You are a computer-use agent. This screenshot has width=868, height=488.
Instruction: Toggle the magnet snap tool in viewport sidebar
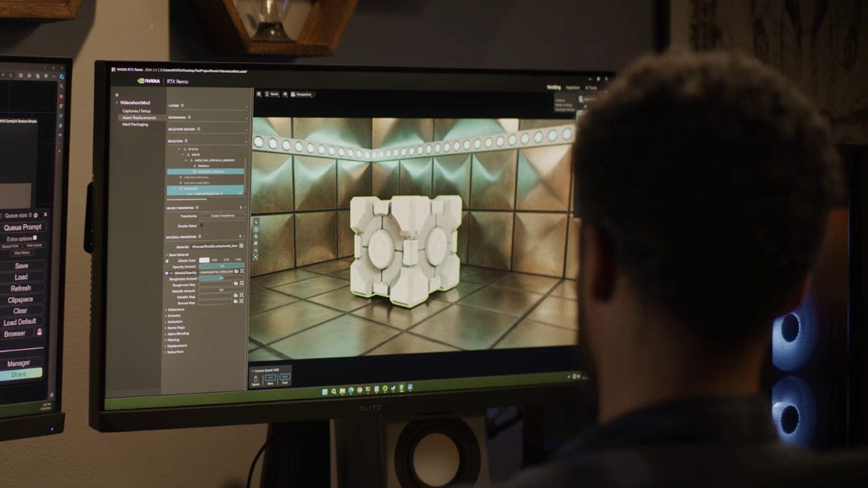[x=255, y=250]
